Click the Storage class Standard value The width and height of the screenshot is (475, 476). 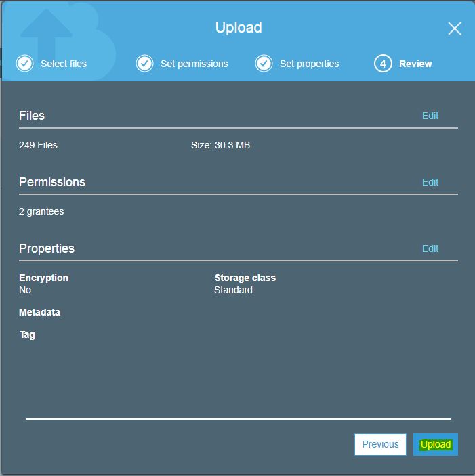tap(233, 290)
